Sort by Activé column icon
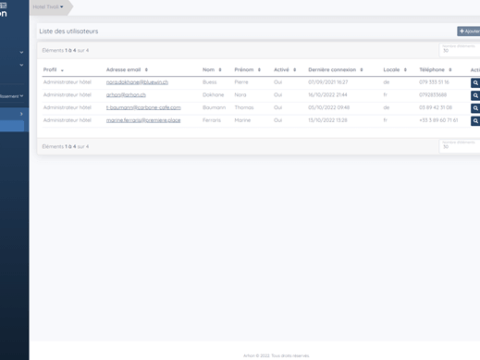480x360 pixels. coord(294,70)
